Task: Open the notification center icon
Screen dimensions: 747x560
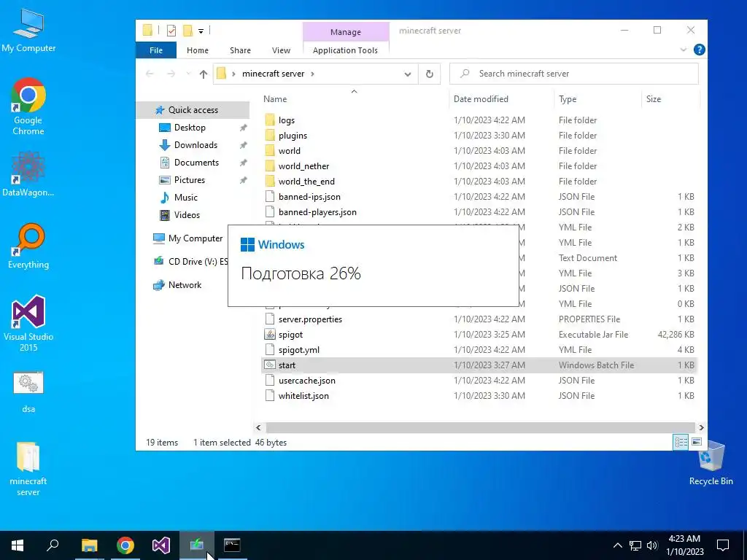Action: pos(723,545)
